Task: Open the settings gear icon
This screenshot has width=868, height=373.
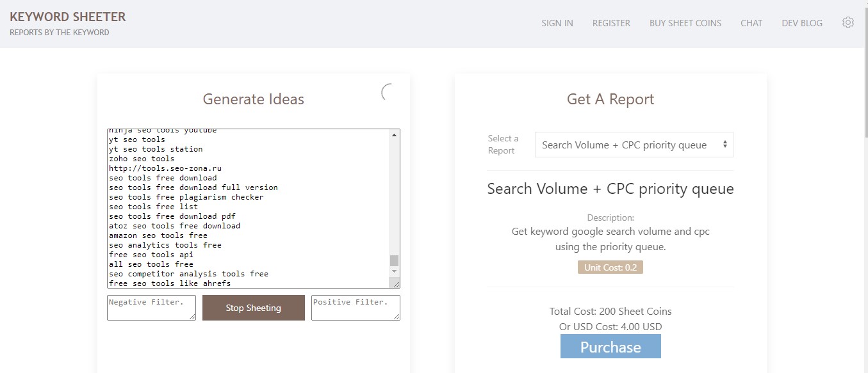Action: [848, 22]
